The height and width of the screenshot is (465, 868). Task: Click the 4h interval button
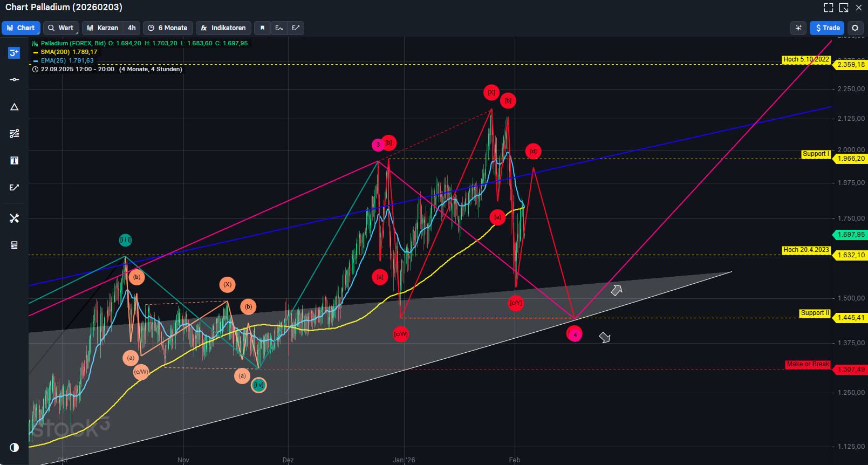pos(132,28)
